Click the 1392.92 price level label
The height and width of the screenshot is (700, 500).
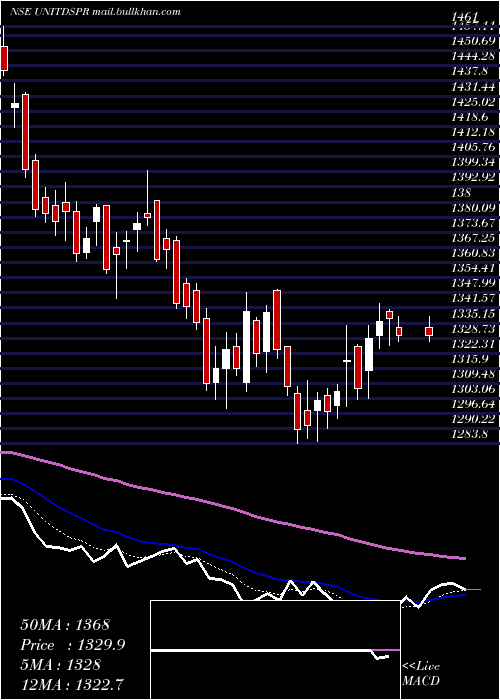tap(473, 178)
